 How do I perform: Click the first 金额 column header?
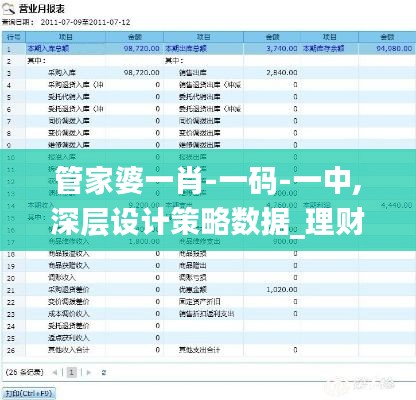point(135,37)
